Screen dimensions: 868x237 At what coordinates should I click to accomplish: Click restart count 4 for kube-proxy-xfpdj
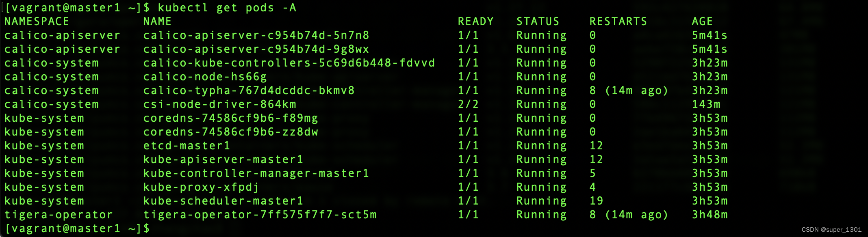click(593, 187)
